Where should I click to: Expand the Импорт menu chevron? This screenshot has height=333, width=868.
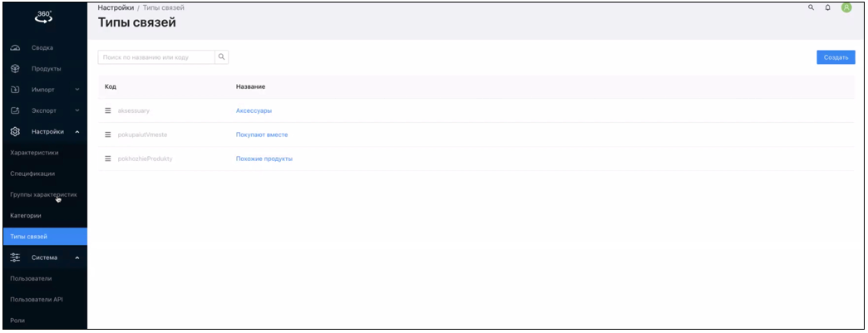(77, 89)
